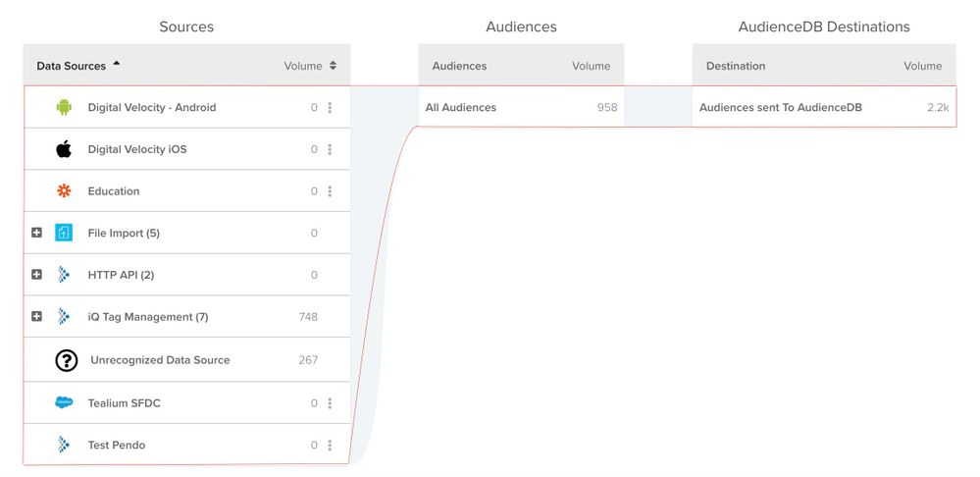
Task: Expand the iQ Tag Management (7) group
Action: (x=36, y=317)
